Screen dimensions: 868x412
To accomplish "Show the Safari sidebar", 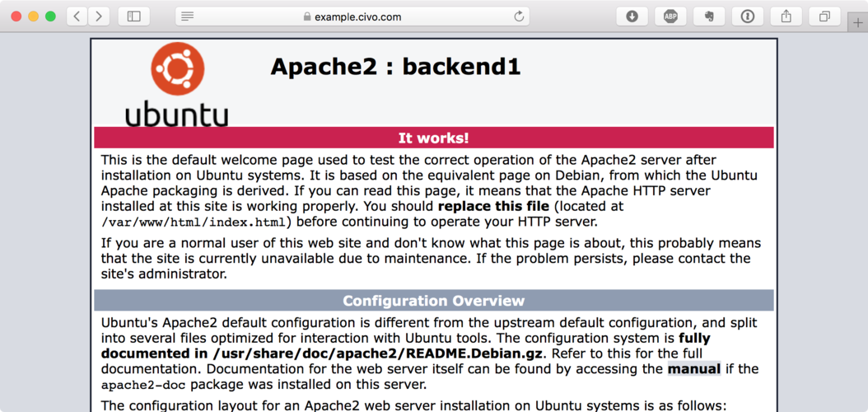I will point(134,16).
